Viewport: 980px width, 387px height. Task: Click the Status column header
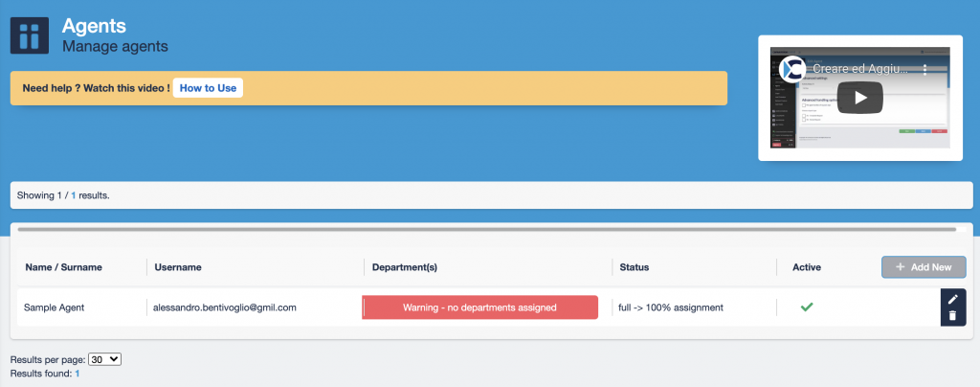click(x=635, y=267)
